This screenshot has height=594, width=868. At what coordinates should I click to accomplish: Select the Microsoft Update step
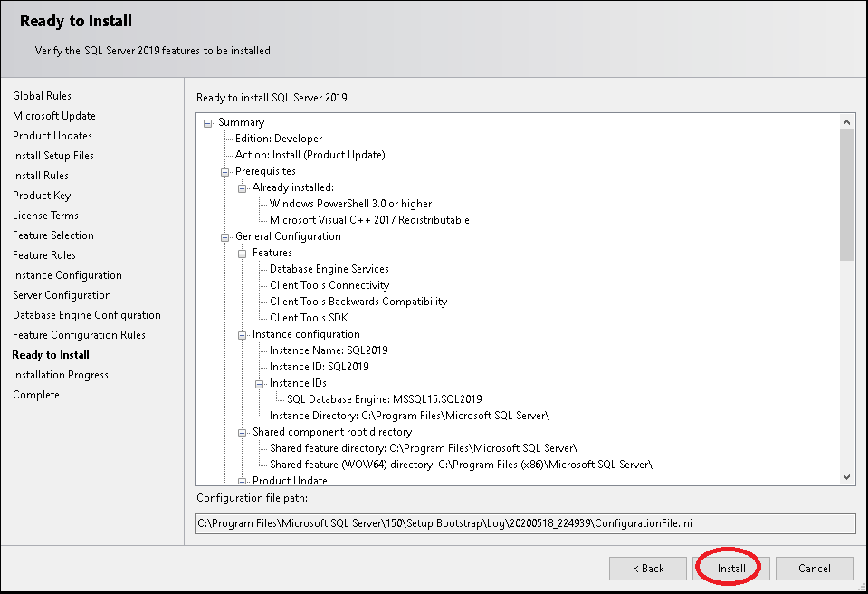pyautogui.click(x=54, y=116)
